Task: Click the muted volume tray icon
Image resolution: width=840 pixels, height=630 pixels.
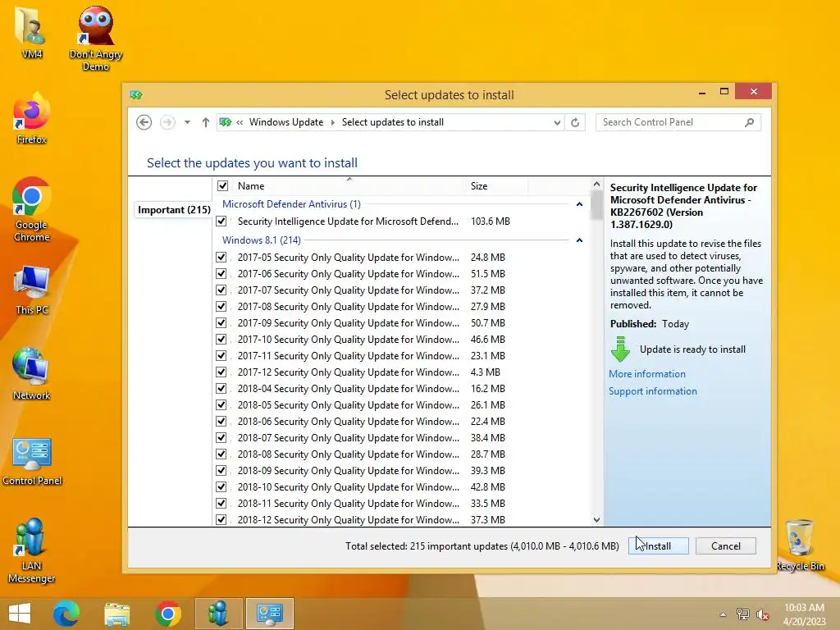Action: tap(763, 614)
